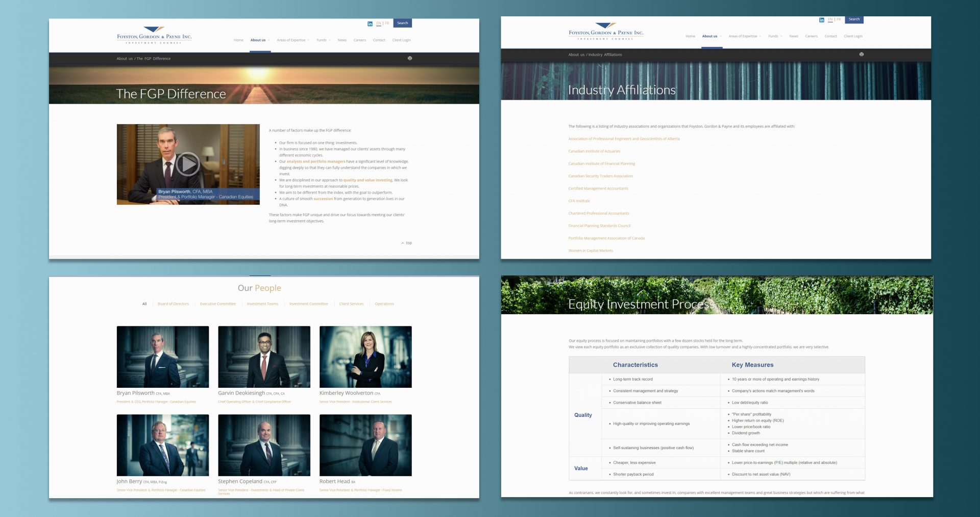Click the 'top' arrow link
The height and width of the screenshot is (517, 980).
[x=407, y=243]
